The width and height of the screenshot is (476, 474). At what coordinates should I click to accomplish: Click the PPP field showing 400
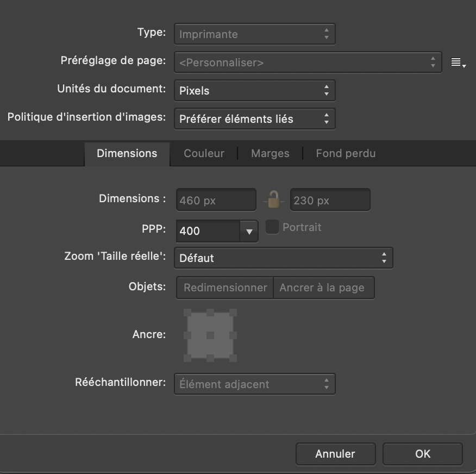[x=208, y=232]
